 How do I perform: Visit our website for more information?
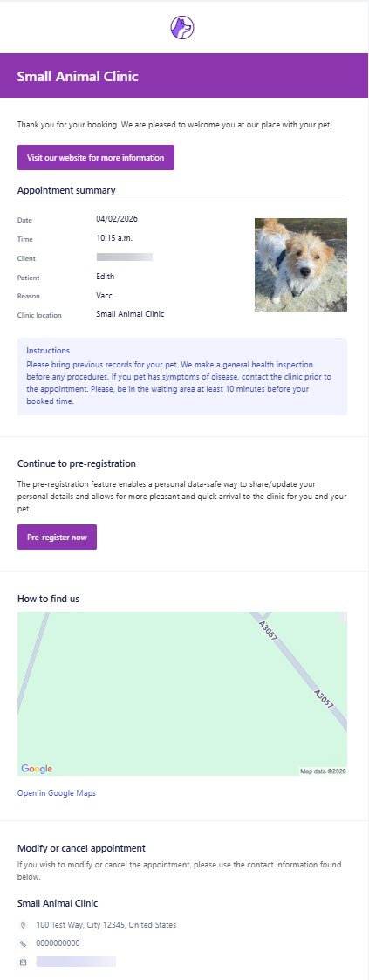[96, 157]
